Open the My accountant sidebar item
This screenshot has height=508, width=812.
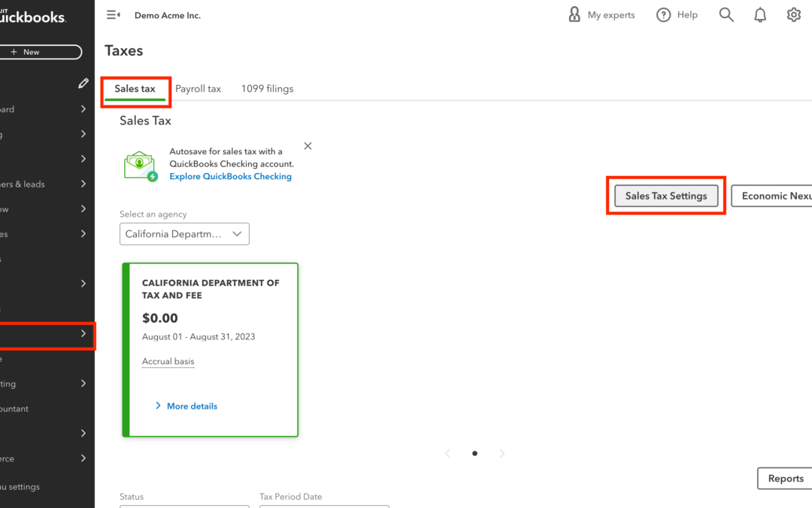click(47, 409)
